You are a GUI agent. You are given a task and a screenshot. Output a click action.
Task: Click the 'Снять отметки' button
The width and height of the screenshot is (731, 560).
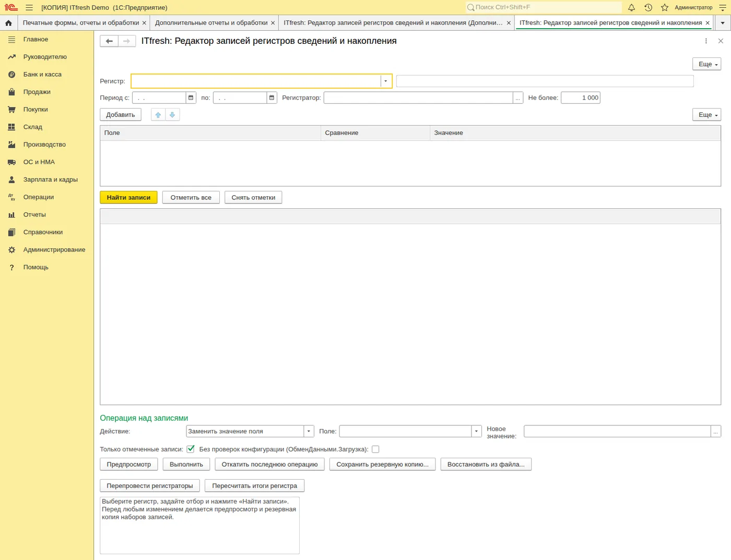[x=253, y=197]
